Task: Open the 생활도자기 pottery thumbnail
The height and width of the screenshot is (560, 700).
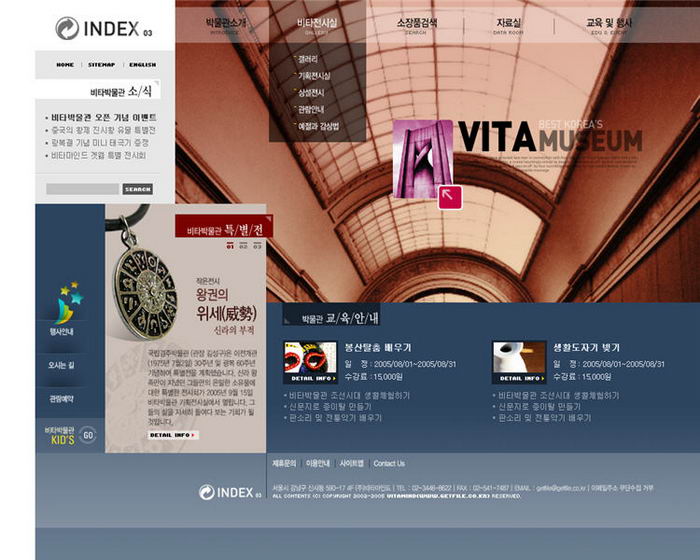Action: coord(518,359)
